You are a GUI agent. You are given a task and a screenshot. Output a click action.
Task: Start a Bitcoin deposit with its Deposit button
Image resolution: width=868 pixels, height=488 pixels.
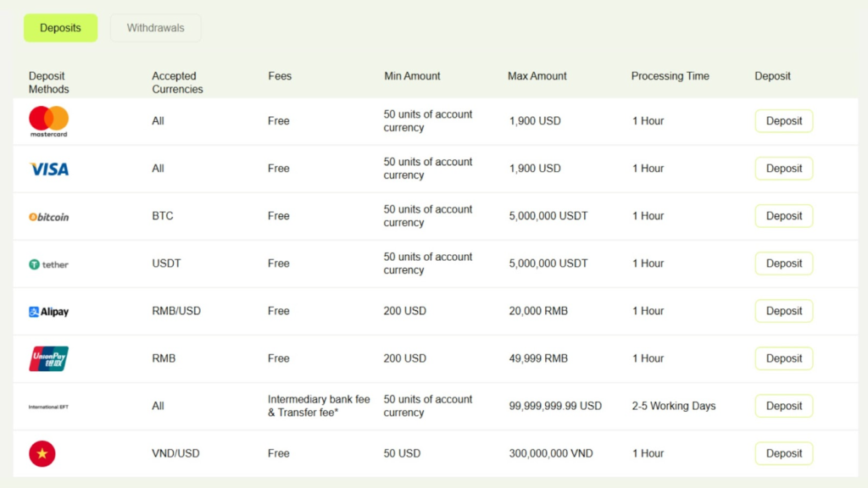783,216
